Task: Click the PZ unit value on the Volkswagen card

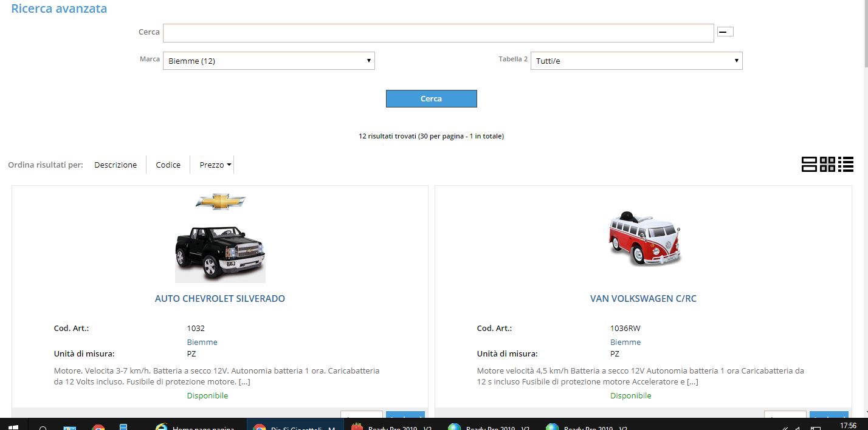Action: point(615,353)
